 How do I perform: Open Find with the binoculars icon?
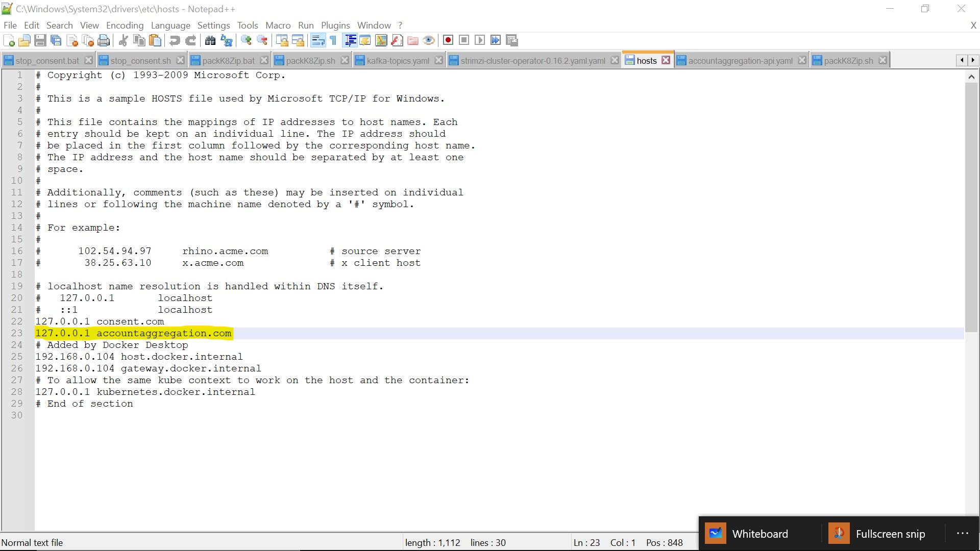210,40
